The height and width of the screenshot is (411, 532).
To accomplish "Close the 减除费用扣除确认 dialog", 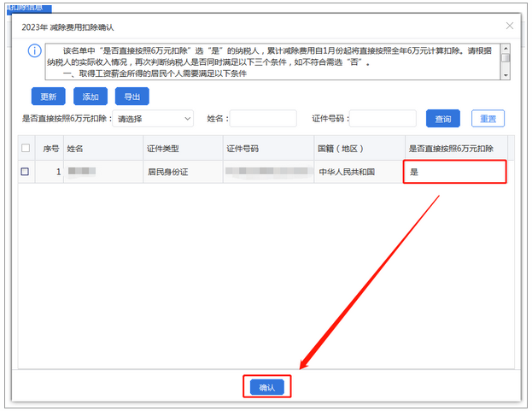I will 510,26.
